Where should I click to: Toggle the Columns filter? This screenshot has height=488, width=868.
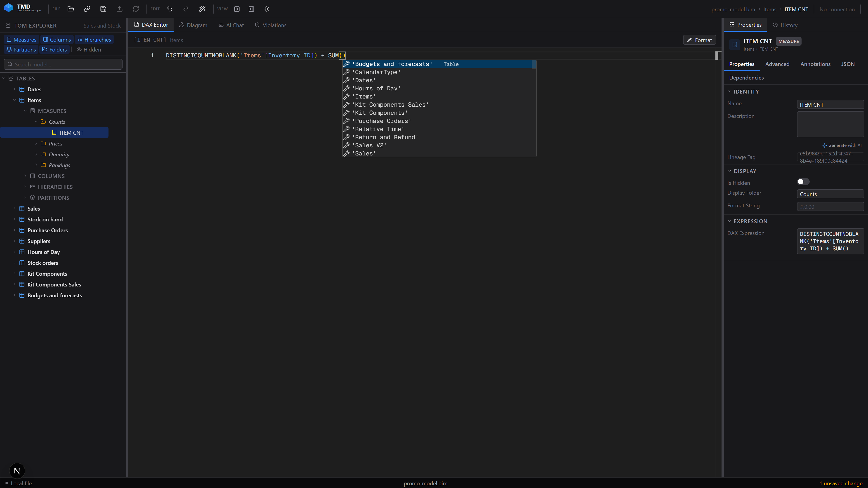tap(57, 39)
